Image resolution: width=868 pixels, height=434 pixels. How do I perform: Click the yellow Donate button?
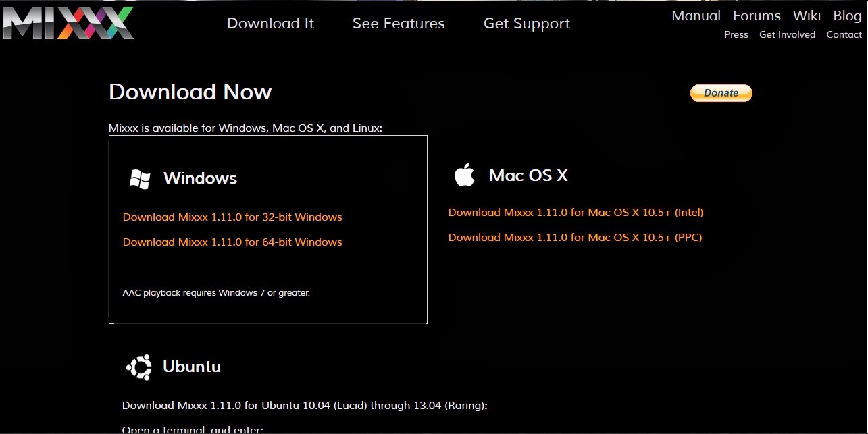tap(721, 93)
